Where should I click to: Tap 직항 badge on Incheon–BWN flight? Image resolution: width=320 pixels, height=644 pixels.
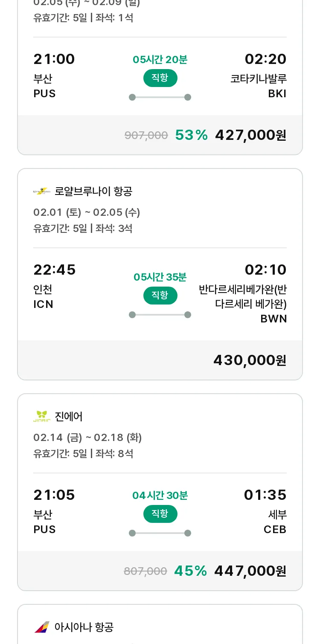(160, 296)
